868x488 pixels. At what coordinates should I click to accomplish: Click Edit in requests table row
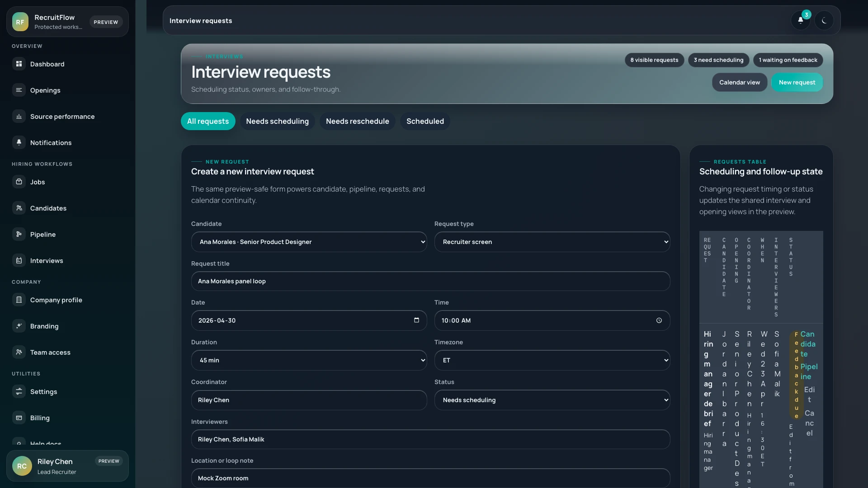[809, 394]
